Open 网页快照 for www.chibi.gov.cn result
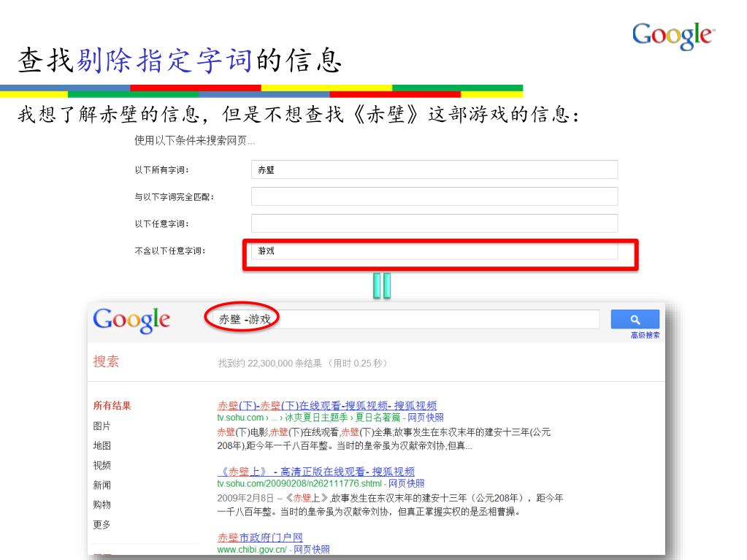This screenshot has width=747, height=560. [312, 550]
